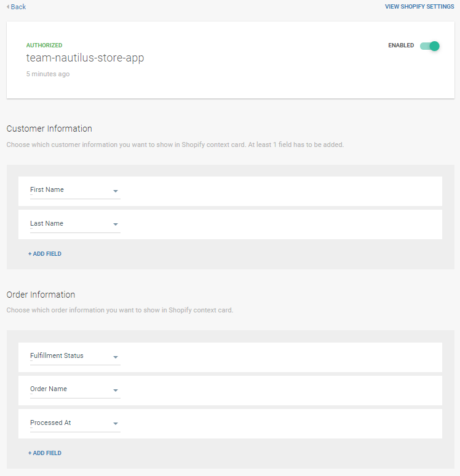Screen dimensions: 460x476
Task: Click the Fulfillment Status dropdown arrow
Action: (116, 357)
